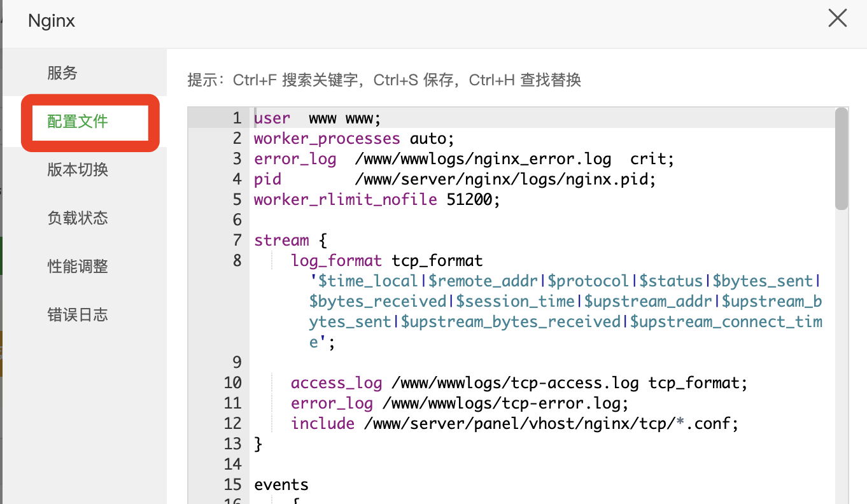Click the 'stream {' block opening line
This screenshot has height=504, width=867.
(290, 241)
